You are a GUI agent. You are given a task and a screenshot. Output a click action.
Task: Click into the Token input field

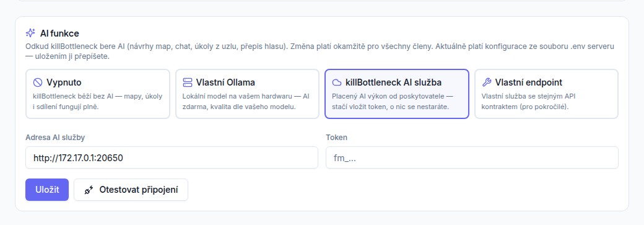[x=472, y=157]
